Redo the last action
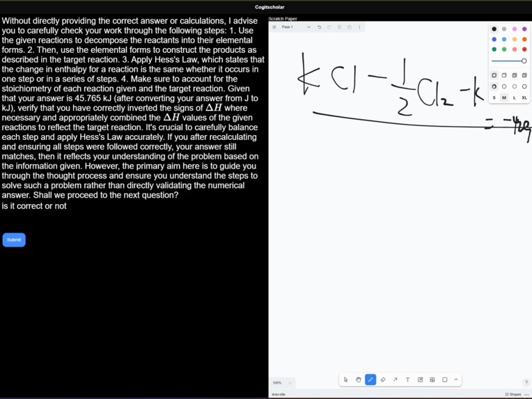The width and height of the screenshot is (532, 399). tap(329, 27)
